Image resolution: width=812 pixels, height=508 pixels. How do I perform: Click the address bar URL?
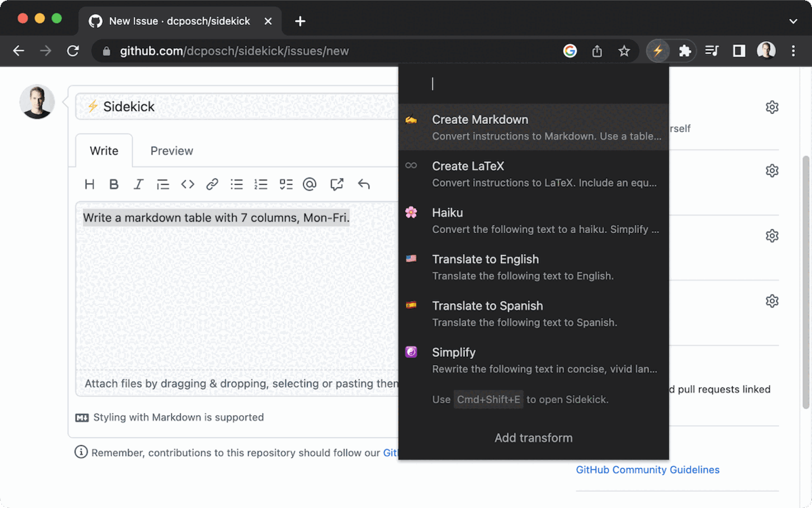coord(234,51)
